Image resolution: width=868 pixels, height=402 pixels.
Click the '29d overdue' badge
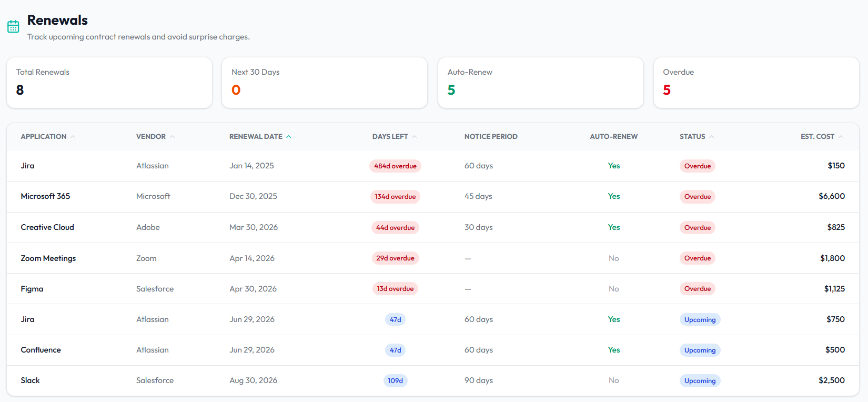point(395,258)
